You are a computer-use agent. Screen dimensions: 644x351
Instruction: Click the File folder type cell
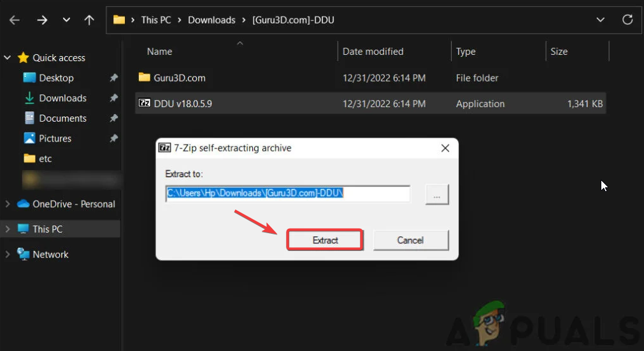pos(477,78)
